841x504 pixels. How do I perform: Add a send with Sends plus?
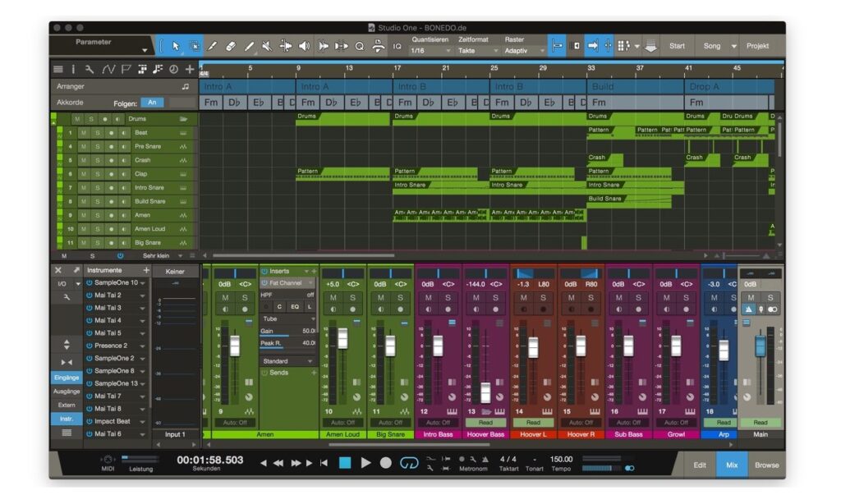(x=314, y=373)
